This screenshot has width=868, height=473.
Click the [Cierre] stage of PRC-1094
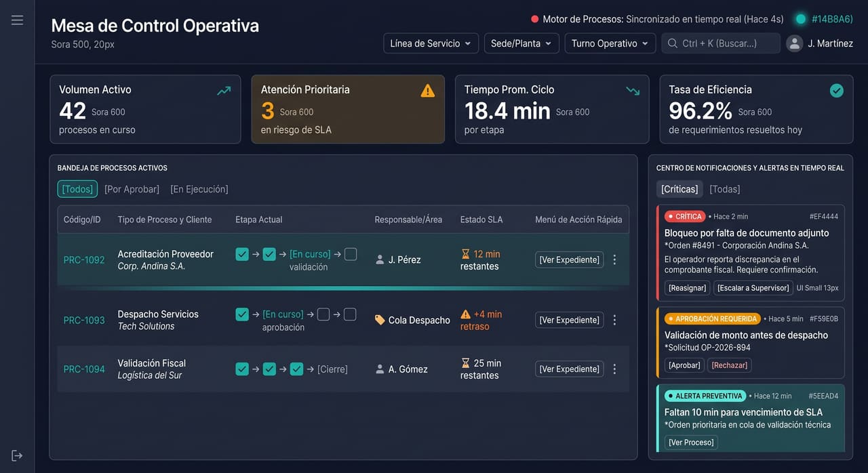click(x=332, y=369)
